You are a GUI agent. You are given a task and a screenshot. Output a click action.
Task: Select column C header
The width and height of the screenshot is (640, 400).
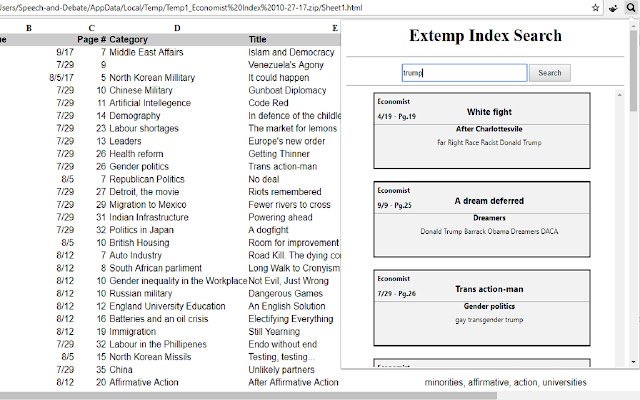click(x=91, y=28)
